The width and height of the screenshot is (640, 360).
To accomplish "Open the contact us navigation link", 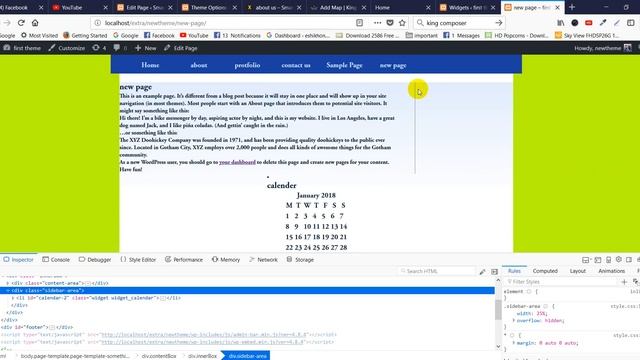I will pyautogui.click(x=296, y=65).
